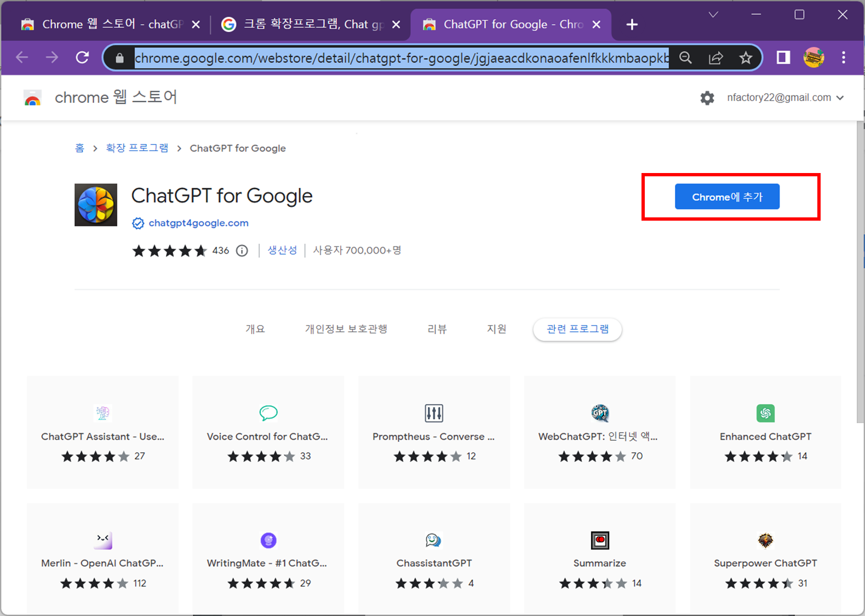Click the Enhanced ChatGPT green icon
This screenshot has height=616, width=865.
click(765, 413)
